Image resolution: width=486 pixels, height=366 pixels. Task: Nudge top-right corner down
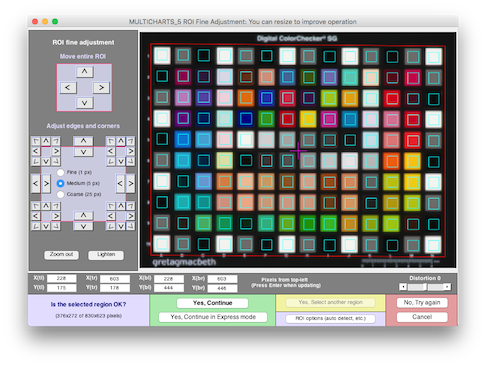[x=121, y=162]
